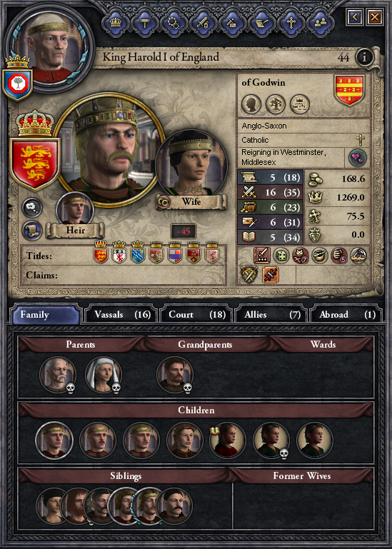
Task: Click the Heir label button
Action: pos(75,231)
